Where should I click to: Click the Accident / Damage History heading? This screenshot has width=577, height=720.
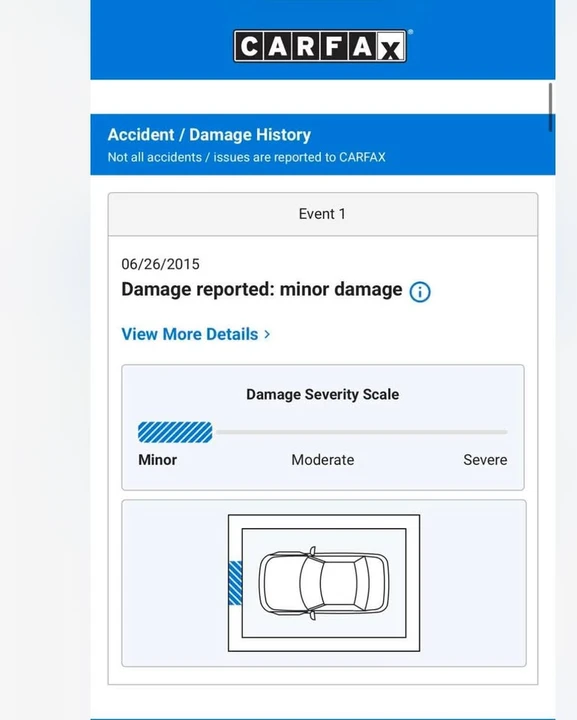click(x=209, y=135)
